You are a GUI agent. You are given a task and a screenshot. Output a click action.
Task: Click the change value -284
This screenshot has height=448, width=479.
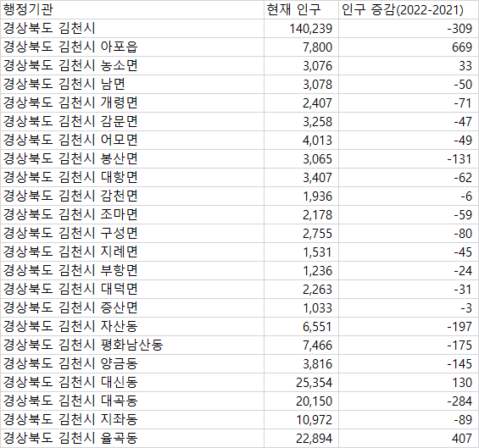[x=460, y=401]
